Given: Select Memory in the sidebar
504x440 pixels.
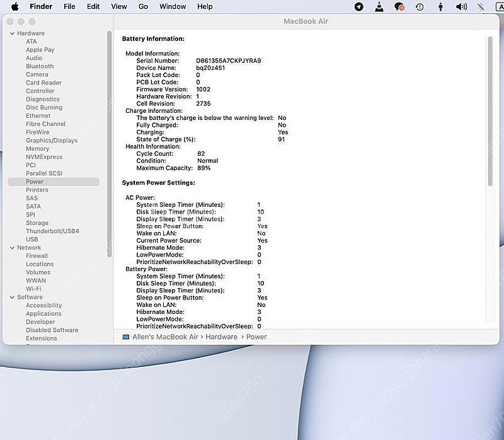Looking at the screenshot, I should [x=38, y=149].
